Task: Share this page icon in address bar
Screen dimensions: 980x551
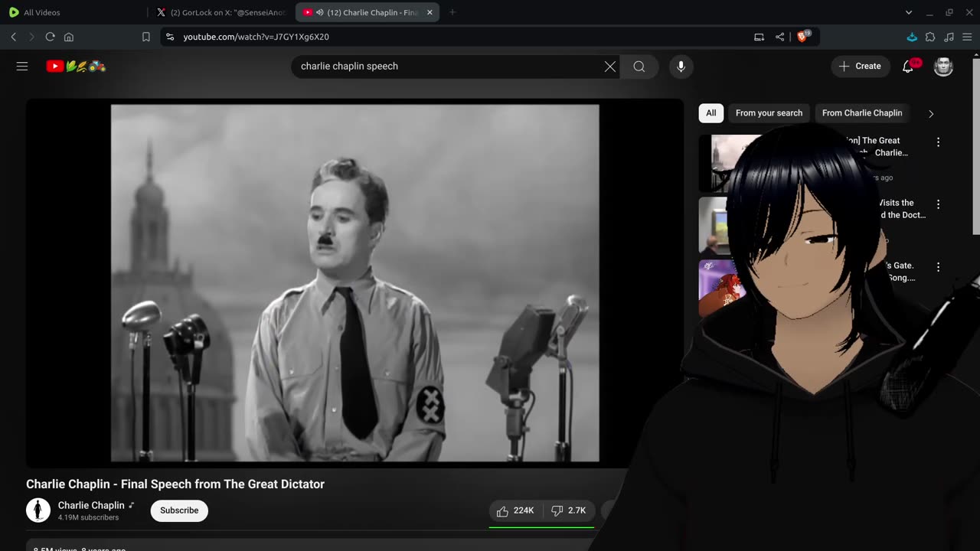Action: tap(779, 37)
